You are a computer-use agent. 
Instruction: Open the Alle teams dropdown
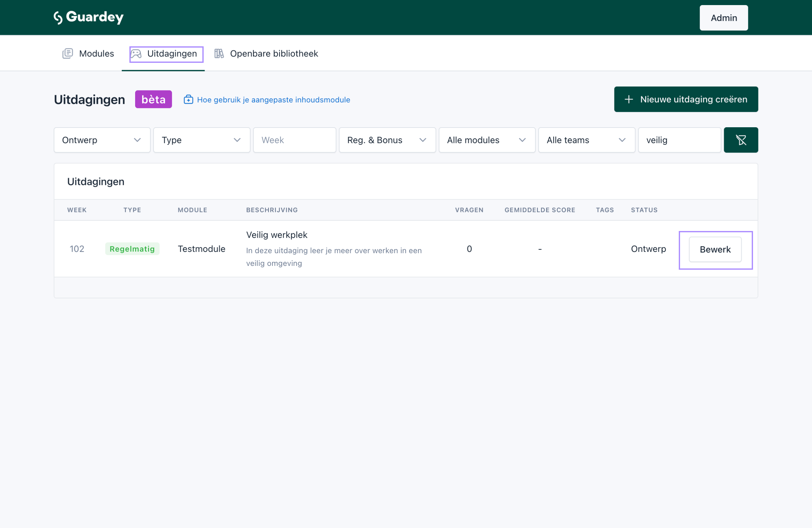(x=586, y=140)
